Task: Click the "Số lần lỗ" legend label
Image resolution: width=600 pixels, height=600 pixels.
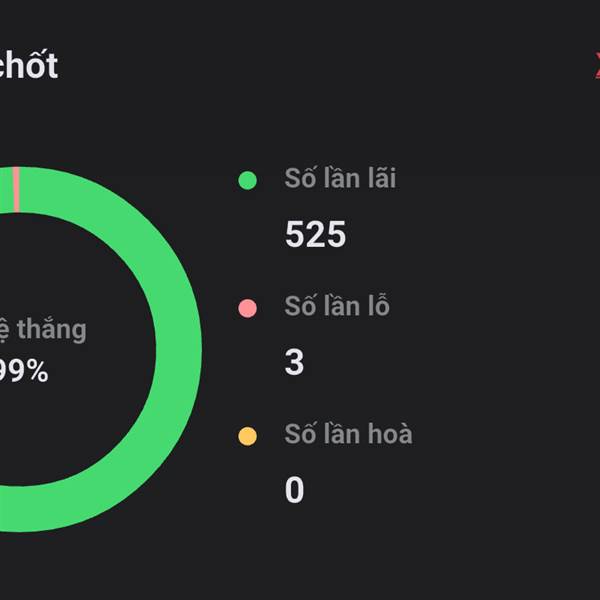Action: click(337, 306)
